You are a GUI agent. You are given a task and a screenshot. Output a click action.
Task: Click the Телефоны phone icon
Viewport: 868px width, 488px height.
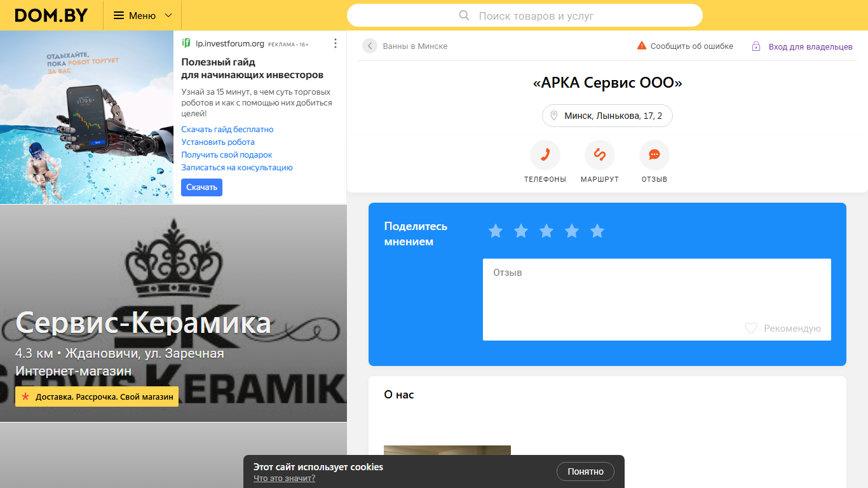[x=545, y=155]
